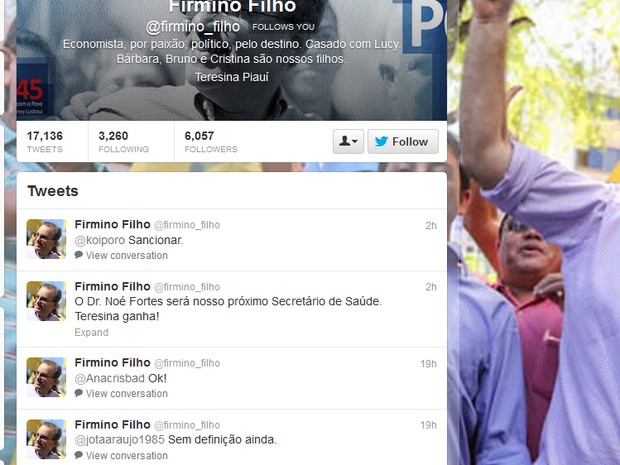
Task: Open the @jotaaraujo1985 mention link
Action: [119, 440]
